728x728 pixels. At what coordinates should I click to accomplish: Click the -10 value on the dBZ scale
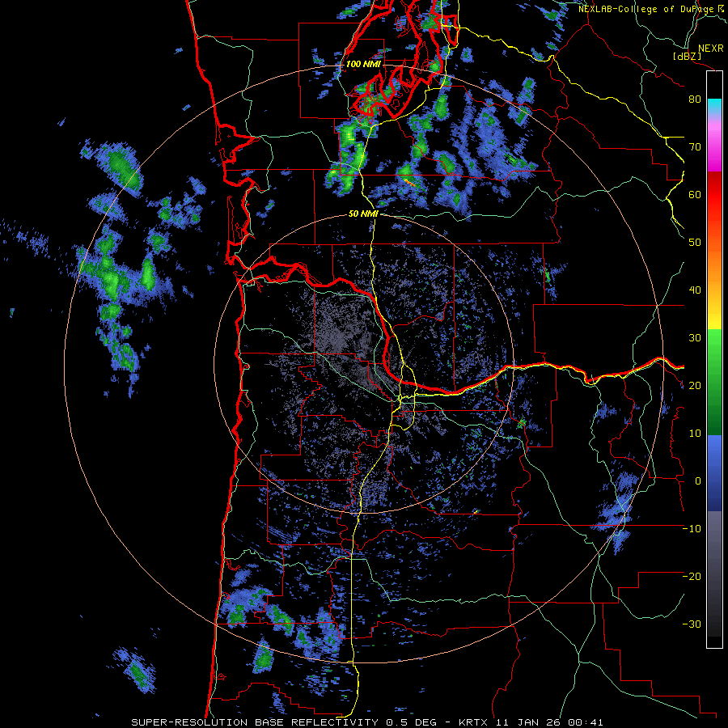tap(692, 529)
